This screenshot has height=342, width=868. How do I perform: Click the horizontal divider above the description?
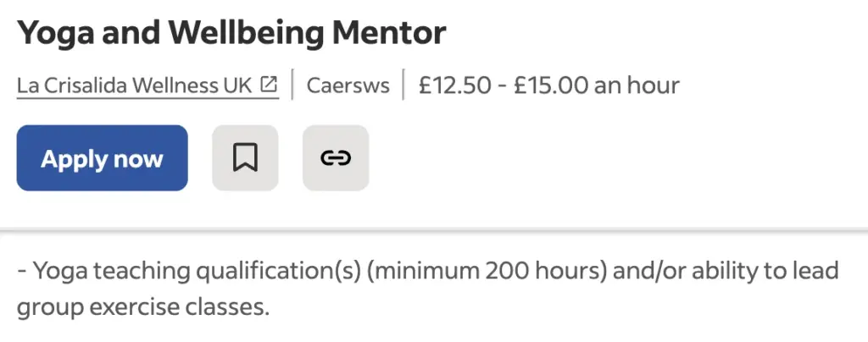tap(434, 230)
